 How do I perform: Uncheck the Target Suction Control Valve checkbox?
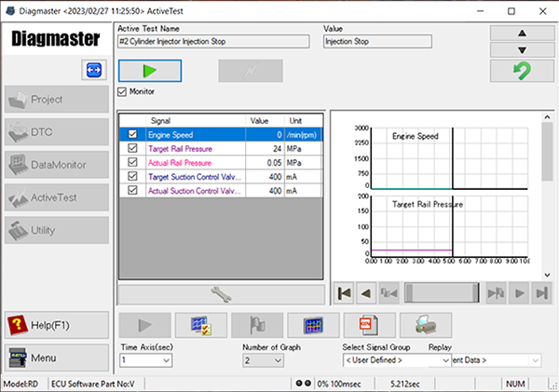click(x=132, y=176)
